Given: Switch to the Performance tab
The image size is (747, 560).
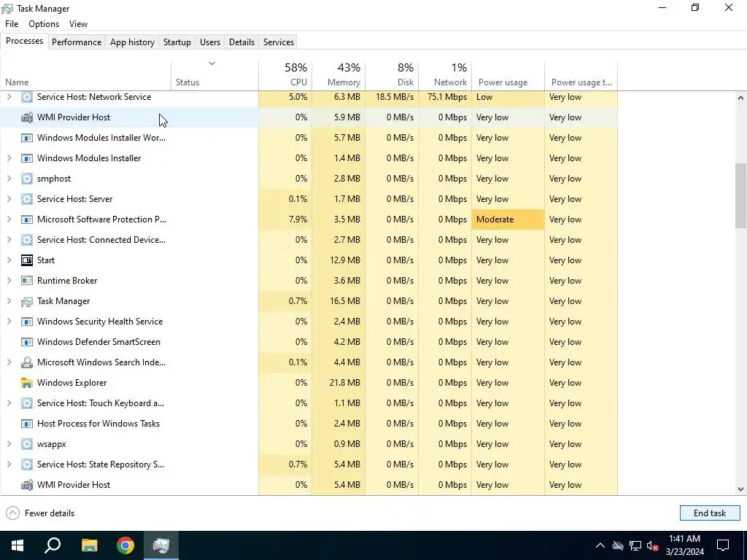Looking at the screenshot, I should 77,42.
